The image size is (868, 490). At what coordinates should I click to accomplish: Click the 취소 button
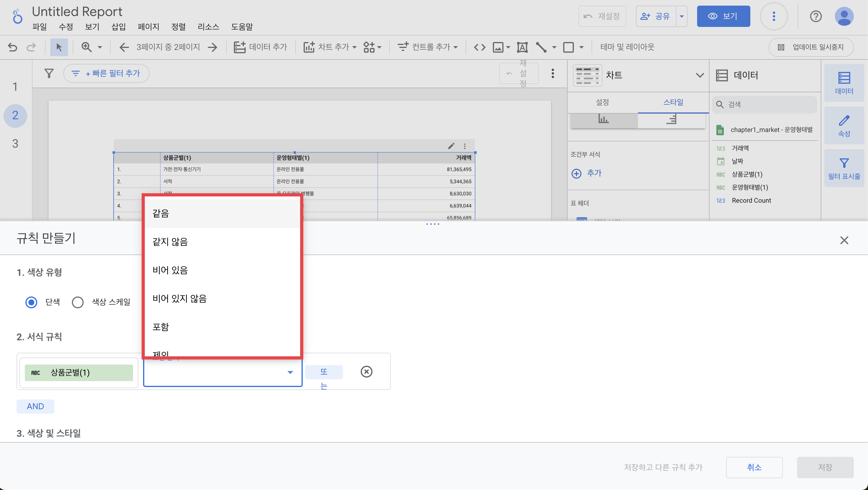point(754,467)
